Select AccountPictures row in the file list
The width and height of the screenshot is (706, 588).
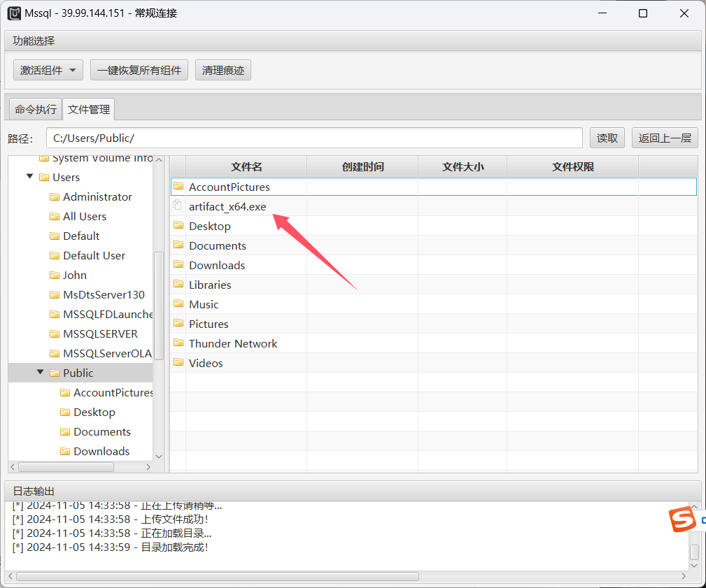(434, 187)
